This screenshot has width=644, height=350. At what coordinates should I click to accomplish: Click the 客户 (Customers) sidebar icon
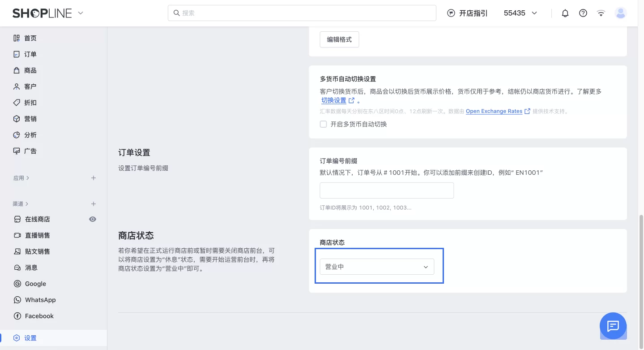(x=30, y=86)
